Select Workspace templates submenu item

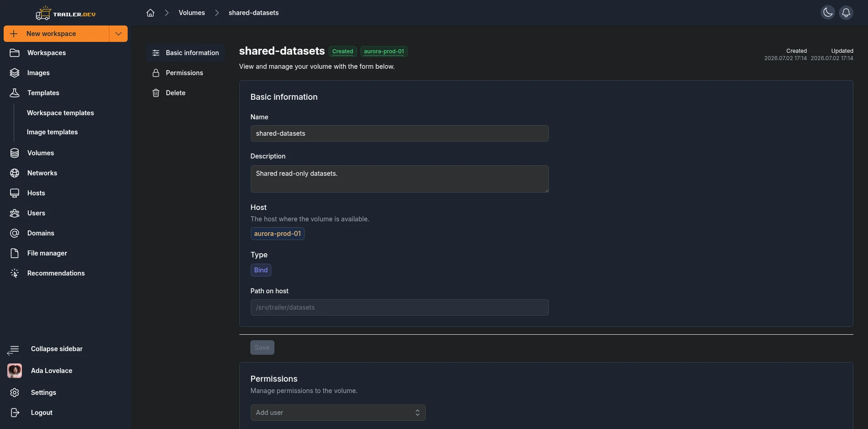tap(60, 113)
